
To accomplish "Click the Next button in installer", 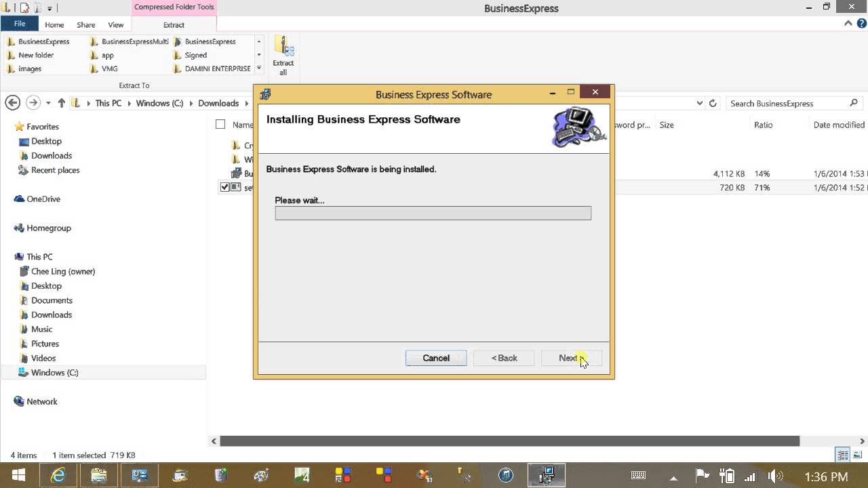I will (572, 358).
